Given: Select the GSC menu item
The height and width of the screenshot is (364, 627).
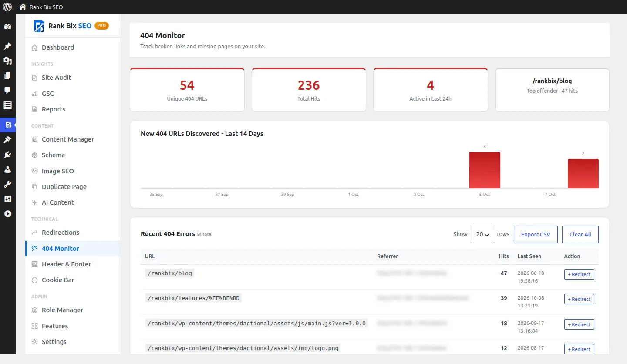Looking at the screenshot, I should (x=73, y=94).
